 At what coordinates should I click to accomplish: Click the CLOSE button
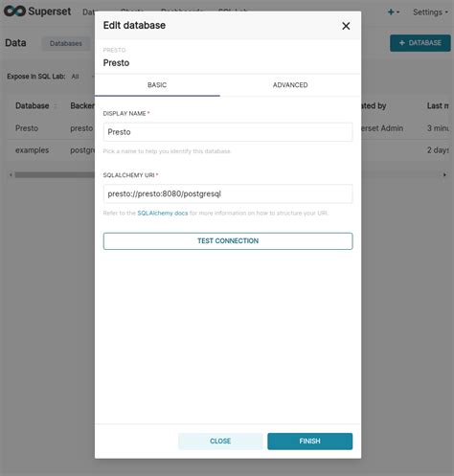[x=220, y=442]
